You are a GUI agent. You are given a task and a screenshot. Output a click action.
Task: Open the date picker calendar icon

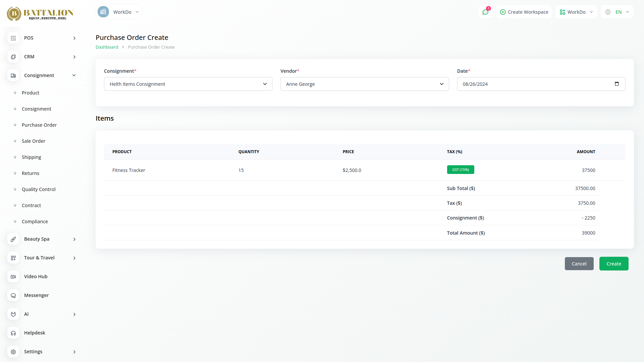pyautogui.click(x=616, y=84)
